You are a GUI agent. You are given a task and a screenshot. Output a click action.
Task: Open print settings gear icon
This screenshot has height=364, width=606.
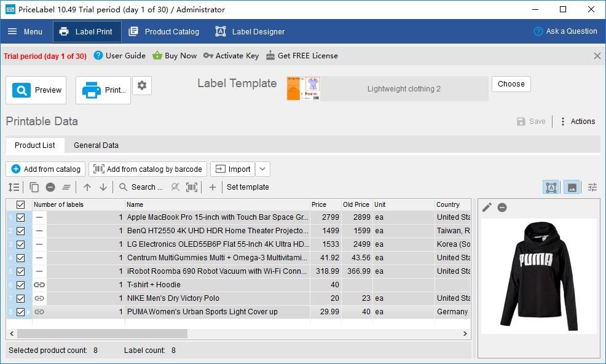point(142,85)
